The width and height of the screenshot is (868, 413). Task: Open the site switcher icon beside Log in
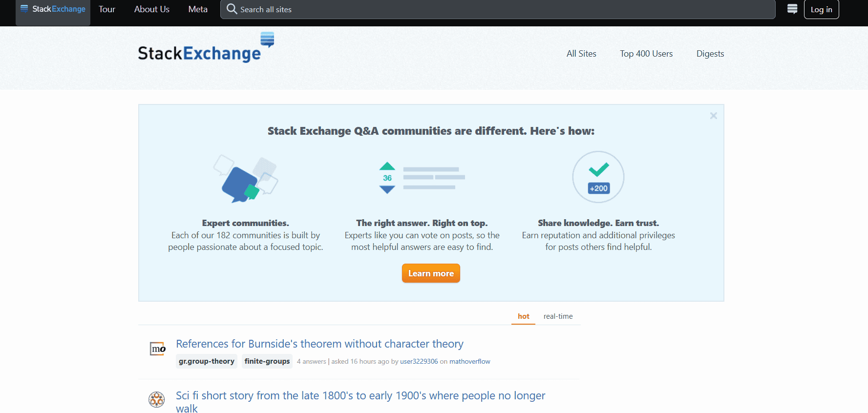pyautogui.click(x=792, y=9)
